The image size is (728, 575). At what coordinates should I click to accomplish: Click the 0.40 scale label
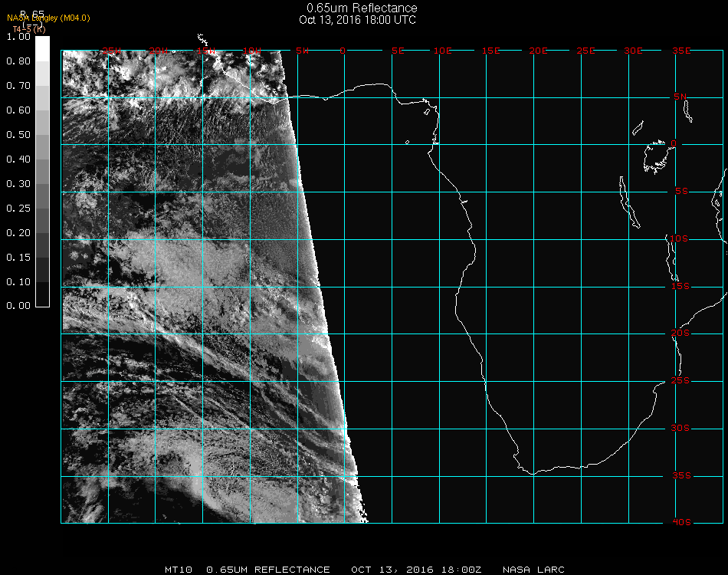click(18, 159)
